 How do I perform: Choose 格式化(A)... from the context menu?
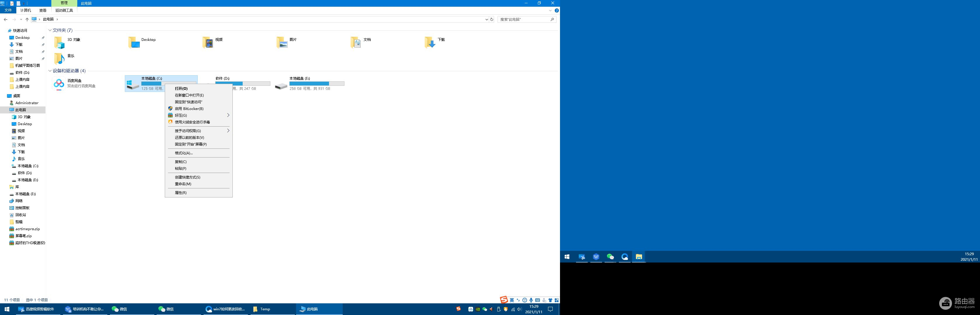(184, 153)
